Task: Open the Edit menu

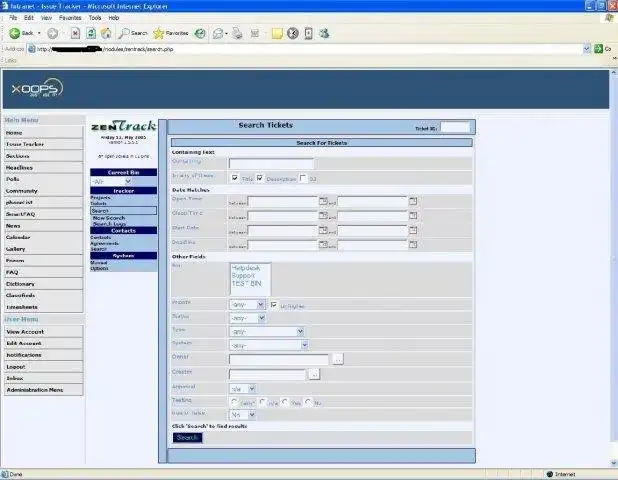Action: pos(29,18)
